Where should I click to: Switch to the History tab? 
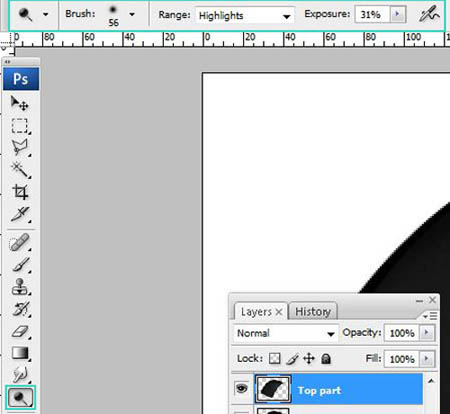[313, 312]
